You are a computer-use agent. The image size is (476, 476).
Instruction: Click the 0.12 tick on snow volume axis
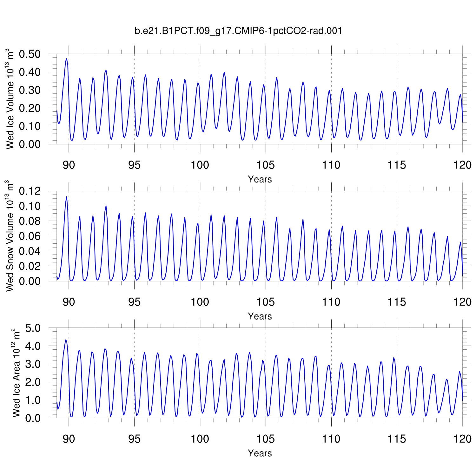click(30, 191)
